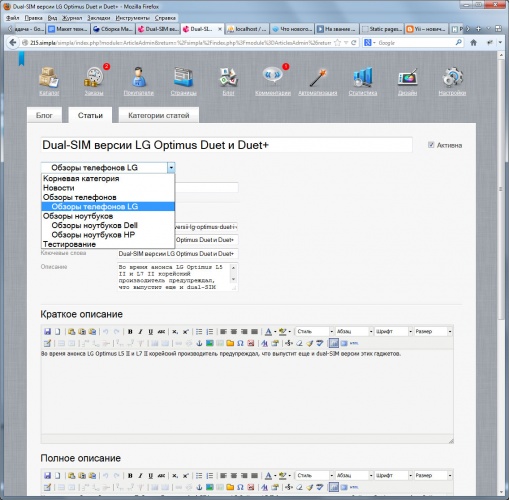The height and width of the screenshot is (500, 509).
Task: Pick highlight color in Краткое описание editor
Action: click(x=283, y=331)
